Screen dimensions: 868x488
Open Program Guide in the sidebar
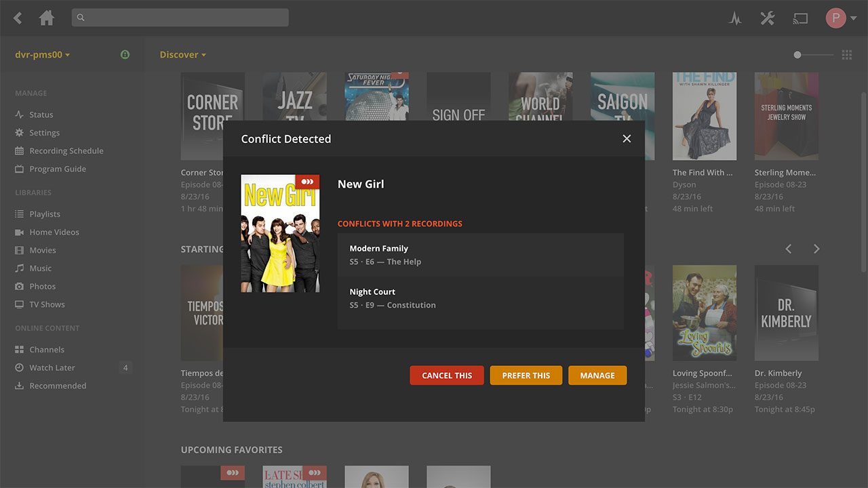point(58,169)
